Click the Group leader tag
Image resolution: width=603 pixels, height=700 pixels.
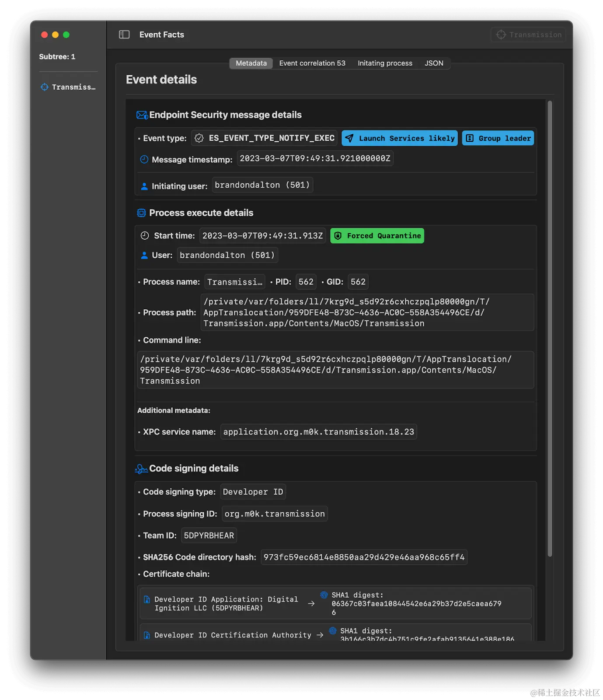498,138
